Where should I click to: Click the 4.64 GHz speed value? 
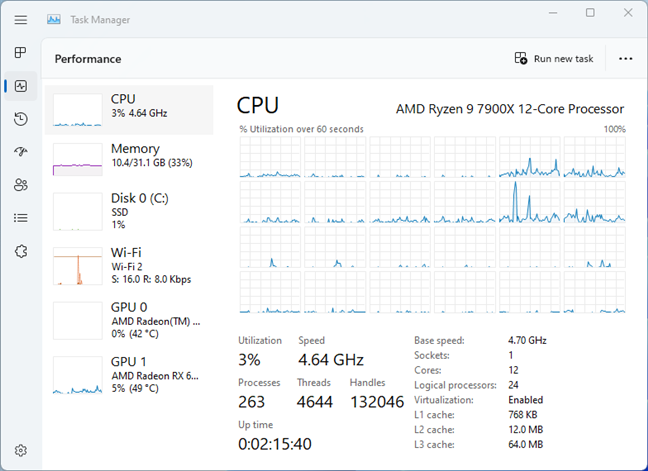(x=331, y=360)
